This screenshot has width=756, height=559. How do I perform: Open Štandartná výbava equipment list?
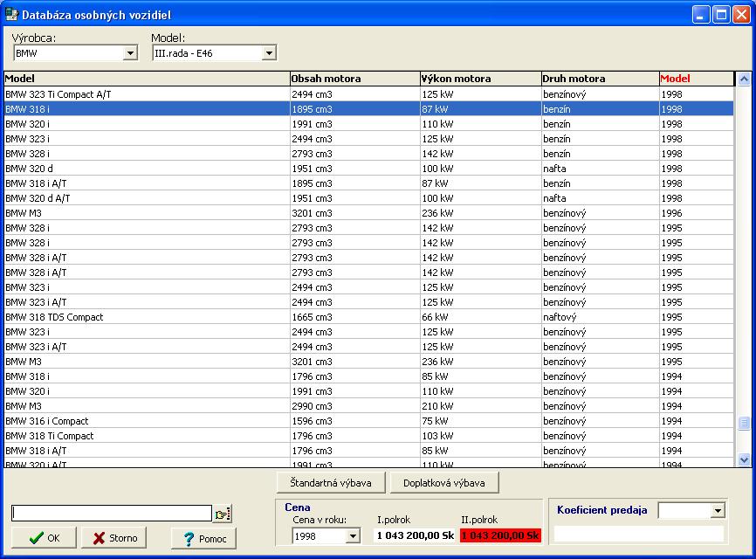tap(331, 483)
